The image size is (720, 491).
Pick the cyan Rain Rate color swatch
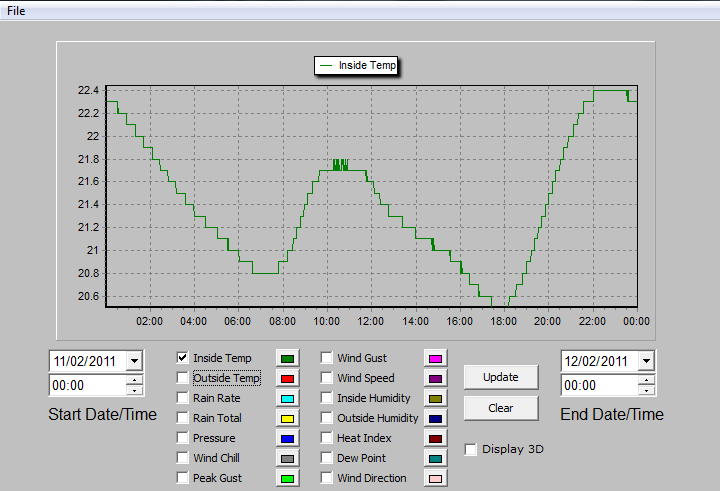pyautogui.click(x=287, y=399)
